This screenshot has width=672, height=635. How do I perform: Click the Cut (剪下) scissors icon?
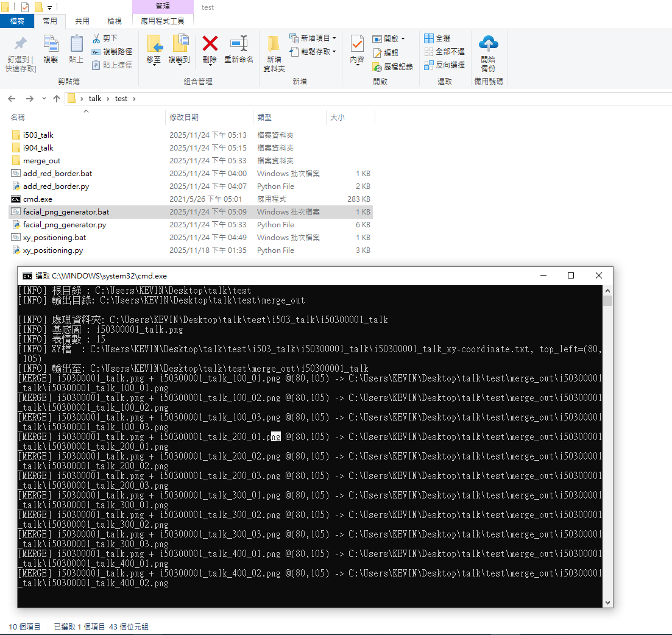click(x=97, y=38)
